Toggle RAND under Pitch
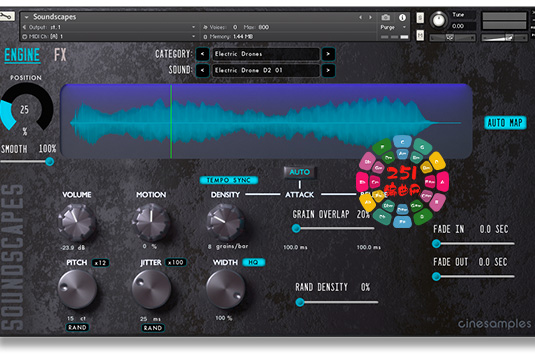The image size is (535, 363). point(77,328)
